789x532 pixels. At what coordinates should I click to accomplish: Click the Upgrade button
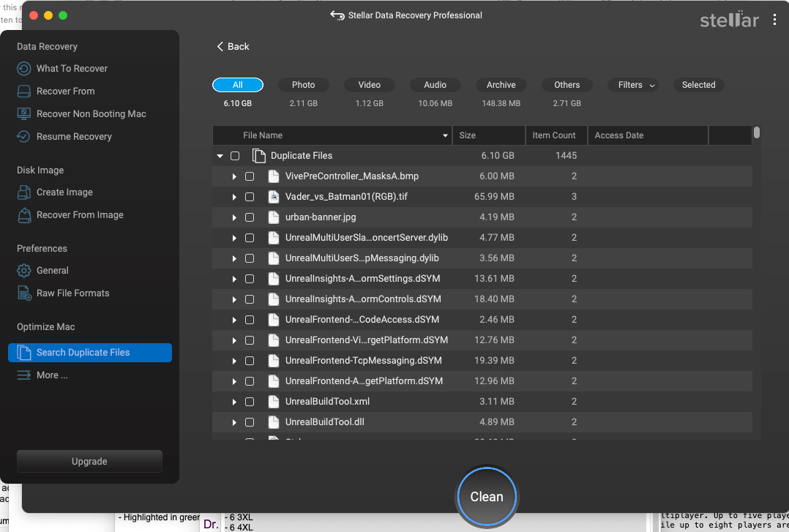pyautogui.click(x=89, y=461)
